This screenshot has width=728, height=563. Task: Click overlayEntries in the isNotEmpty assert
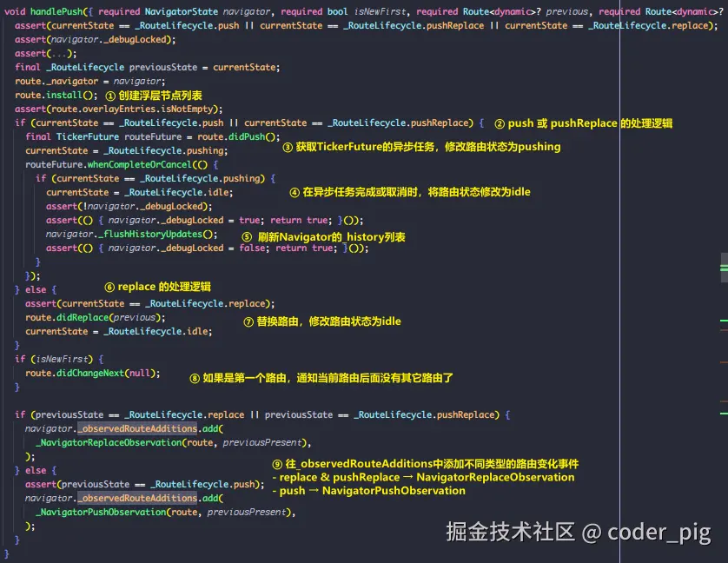pos(119,109)
